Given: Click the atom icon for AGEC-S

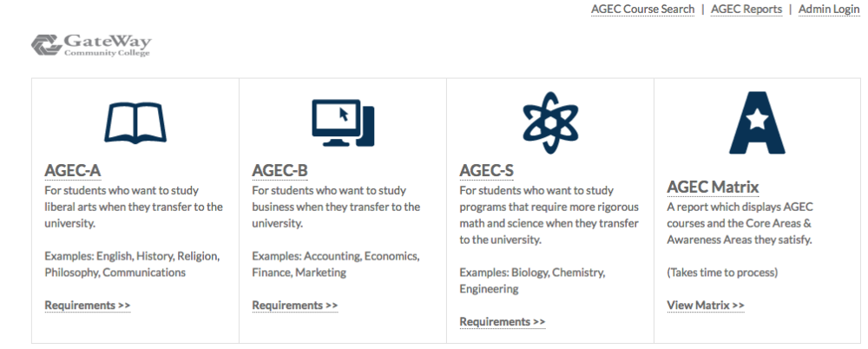Looking at the screenshot, I should pos(550,122).
